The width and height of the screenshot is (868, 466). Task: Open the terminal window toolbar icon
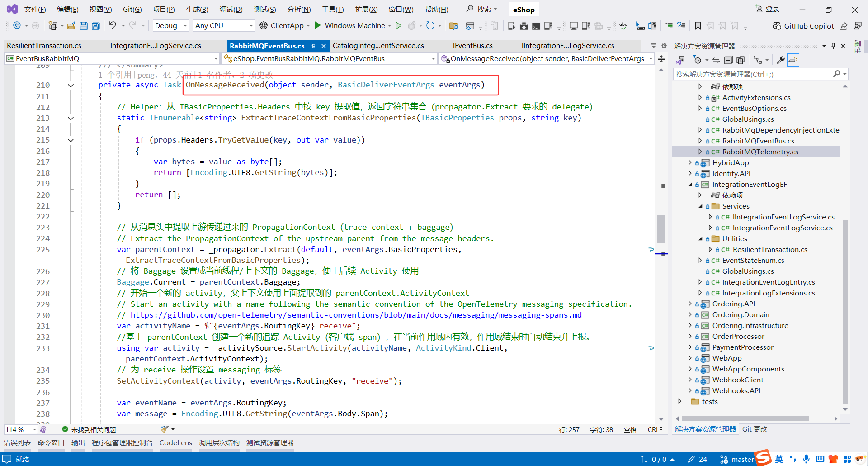coord(536,26)
